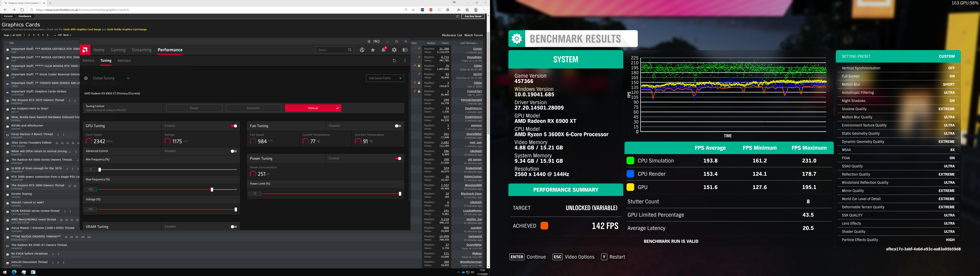Image resolution: width=980 pixels, height=276 pixels.
Task: Click the Min Frequency slider handle
Action: (100, 170)
